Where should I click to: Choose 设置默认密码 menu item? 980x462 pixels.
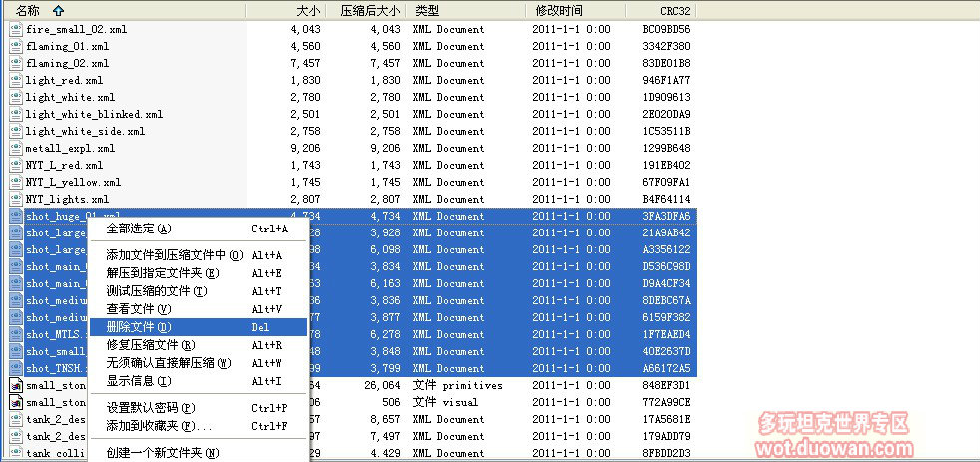click(150, 408)
